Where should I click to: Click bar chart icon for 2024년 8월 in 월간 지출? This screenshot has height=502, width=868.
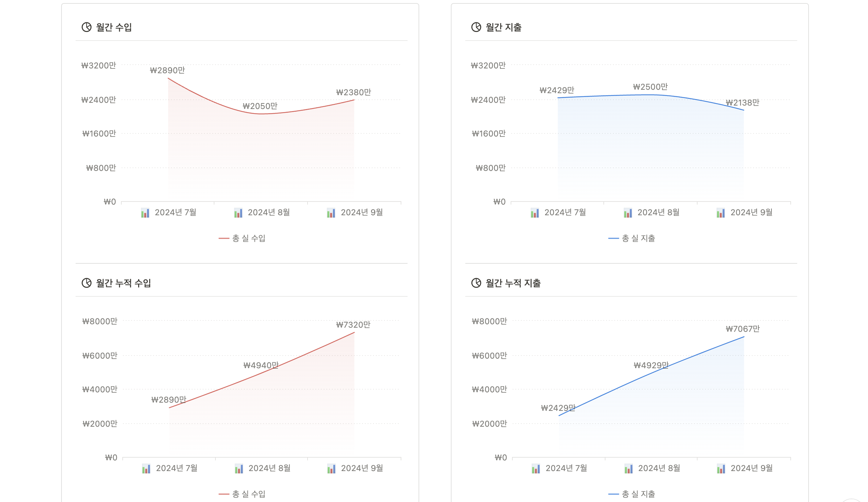point(628,213)
